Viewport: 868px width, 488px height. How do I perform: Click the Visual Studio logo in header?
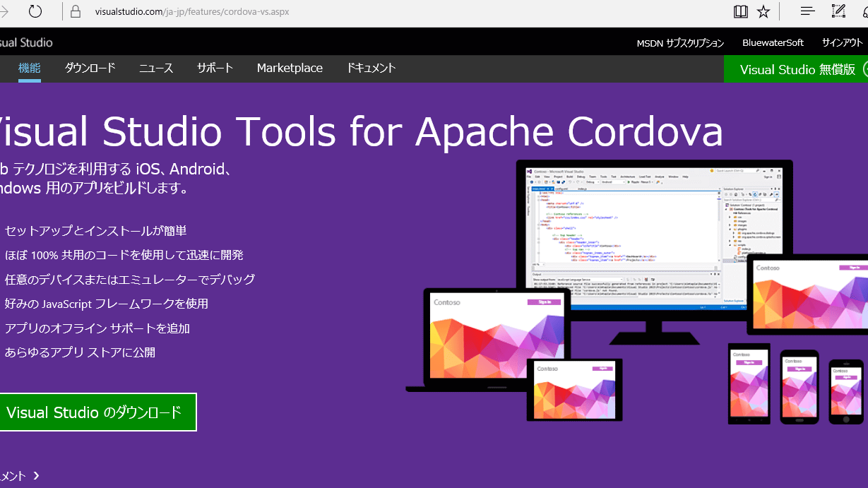pos(26,42)
